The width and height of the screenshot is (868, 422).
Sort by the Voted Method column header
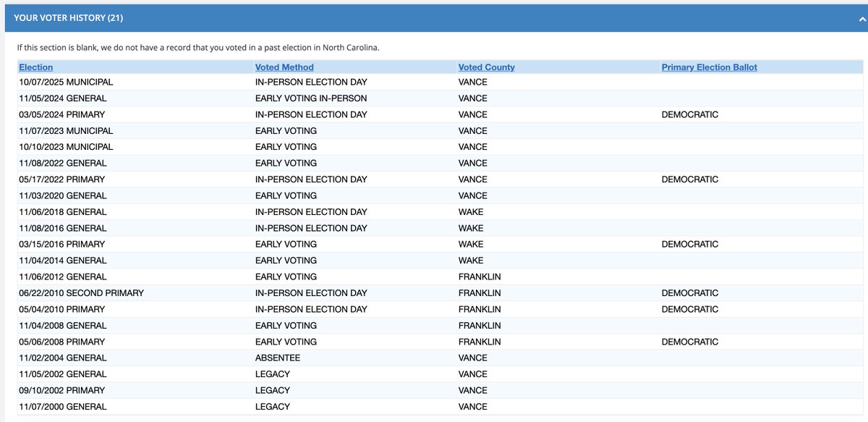click(284, 67)
